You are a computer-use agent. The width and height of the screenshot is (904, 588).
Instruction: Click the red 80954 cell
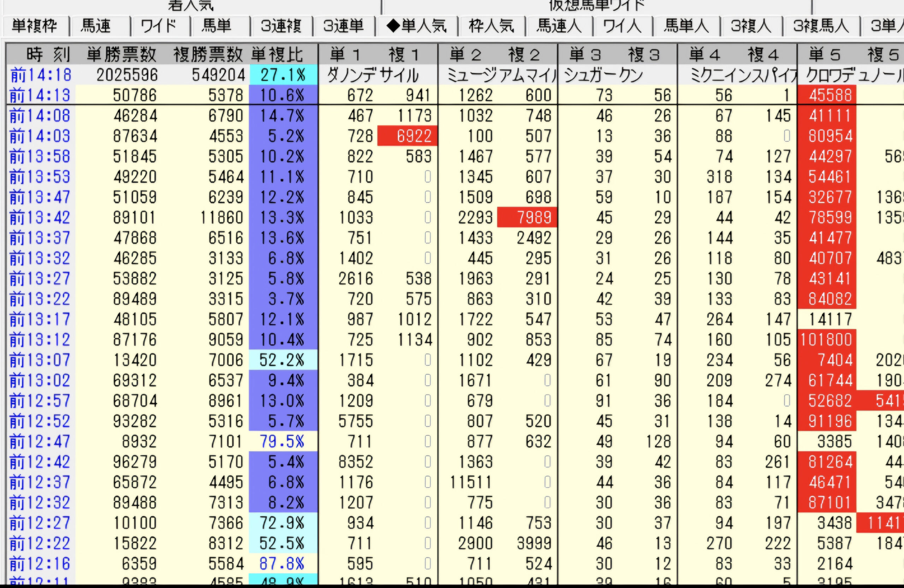coord(827,136)
